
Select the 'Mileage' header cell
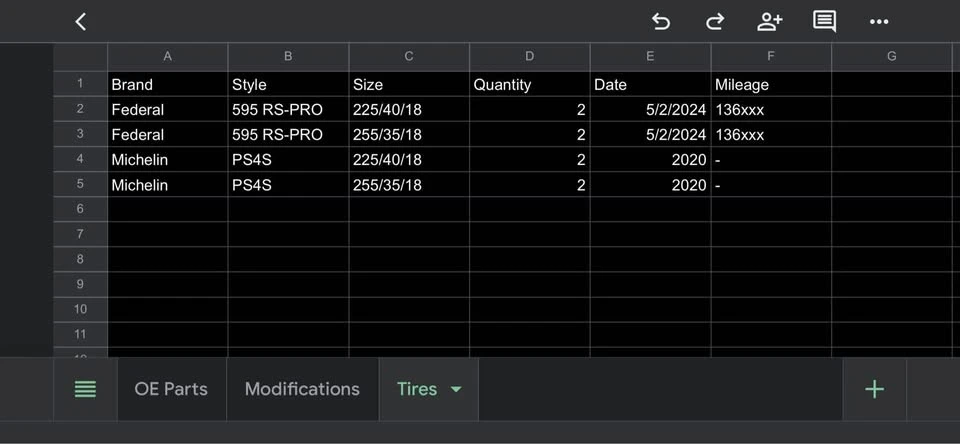click(770, 85)
